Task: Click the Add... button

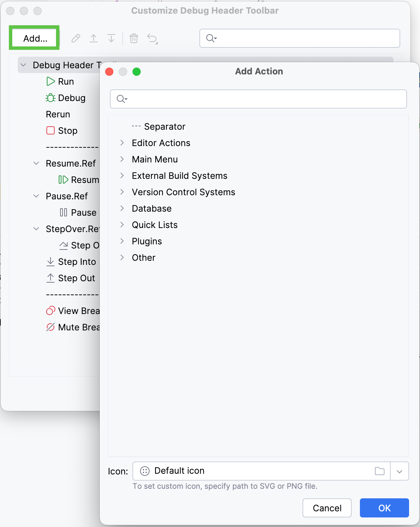Action: click(x=34, y=38)
